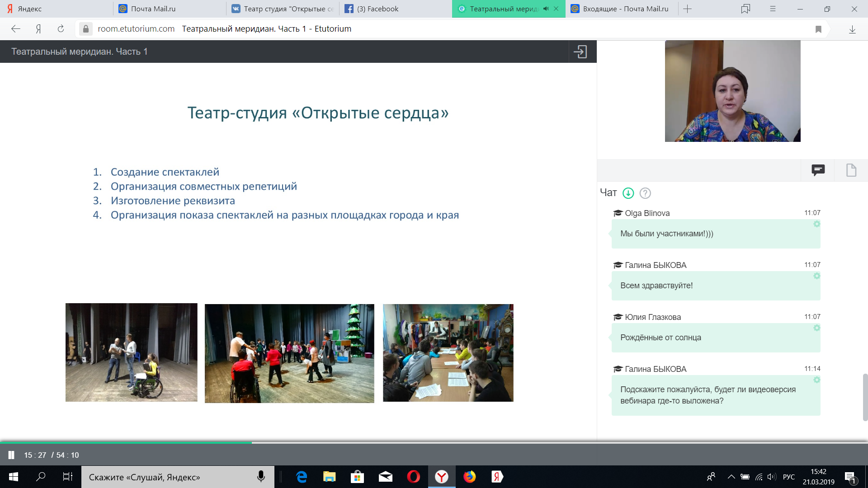Switch to Почта Mail.ru tab
This screenshot has width=868, height=488.
tap(153, 9)
